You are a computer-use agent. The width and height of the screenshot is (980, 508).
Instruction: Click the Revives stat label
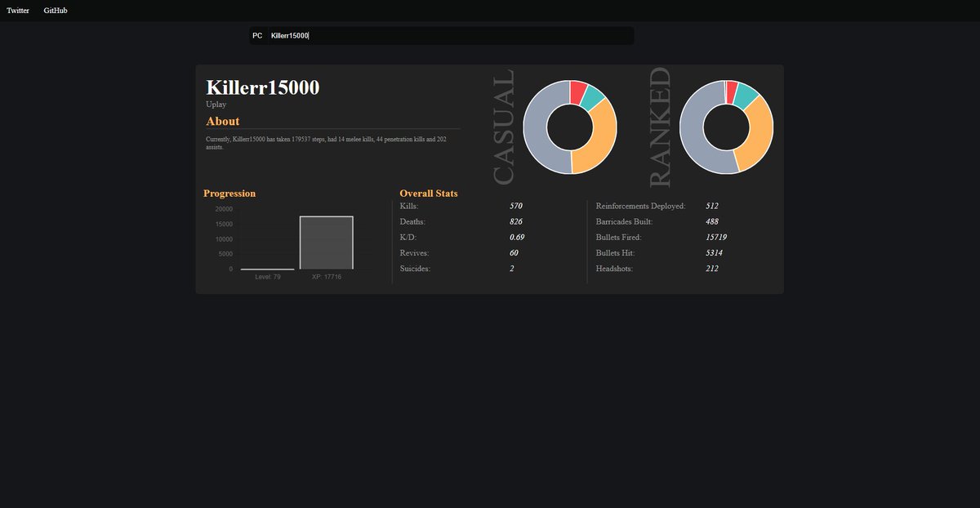coord(414,252)
